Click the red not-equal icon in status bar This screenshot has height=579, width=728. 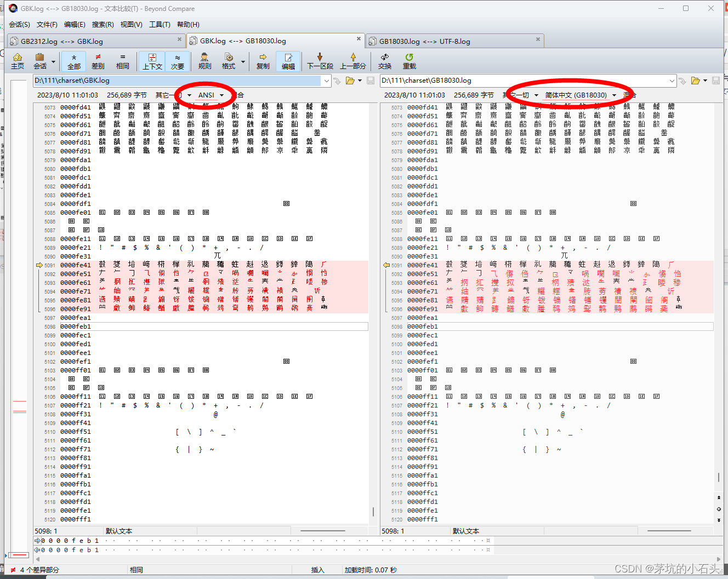[13, 570]
